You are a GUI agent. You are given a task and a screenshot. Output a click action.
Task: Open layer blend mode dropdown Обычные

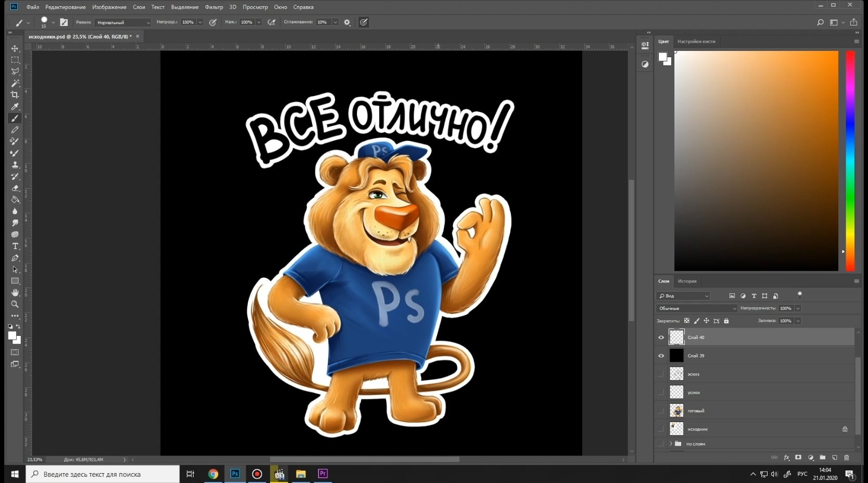pyautogui.click(x=697, y=308)
